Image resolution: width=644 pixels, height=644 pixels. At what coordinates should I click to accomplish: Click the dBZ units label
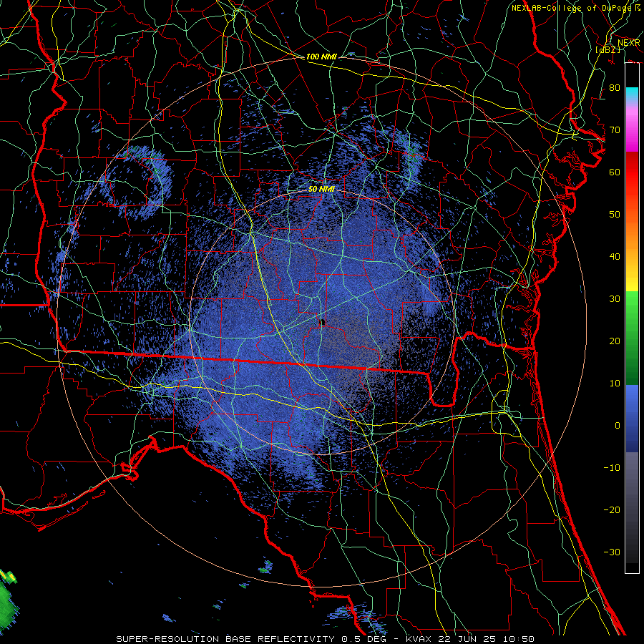tap(608, 49)
